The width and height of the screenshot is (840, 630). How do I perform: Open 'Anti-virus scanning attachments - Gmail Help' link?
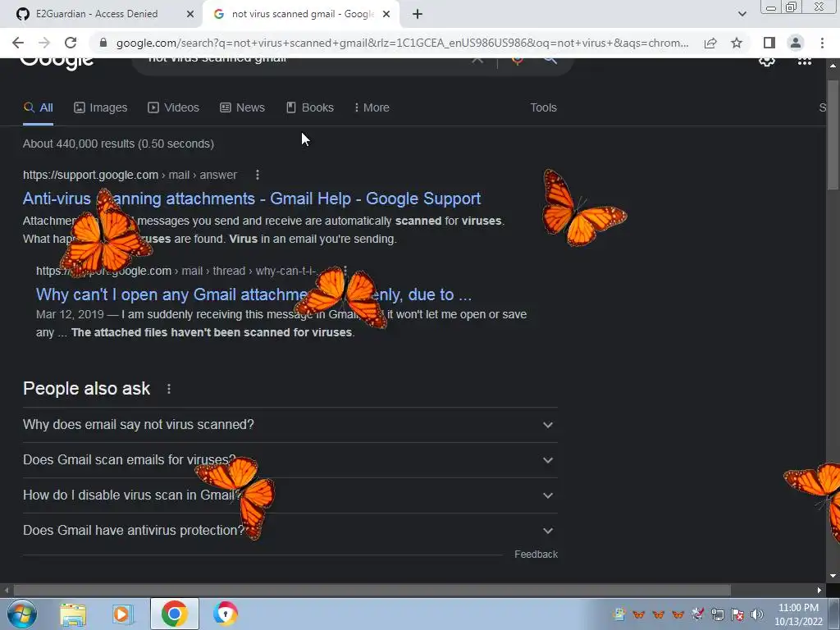pos(252,199)
